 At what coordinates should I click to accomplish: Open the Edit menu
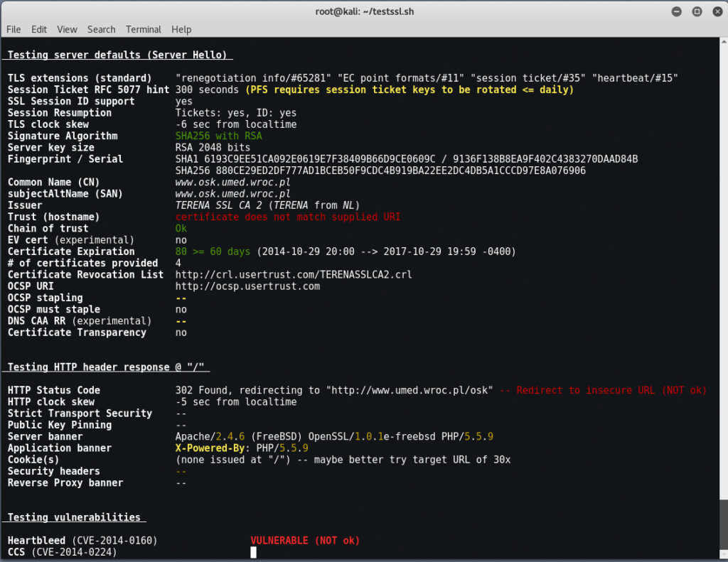click(x=39, y=29)
